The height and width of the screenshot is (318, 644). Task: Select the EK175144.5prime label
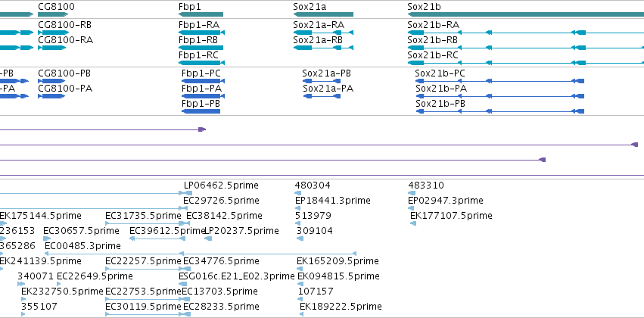(40, 216)
